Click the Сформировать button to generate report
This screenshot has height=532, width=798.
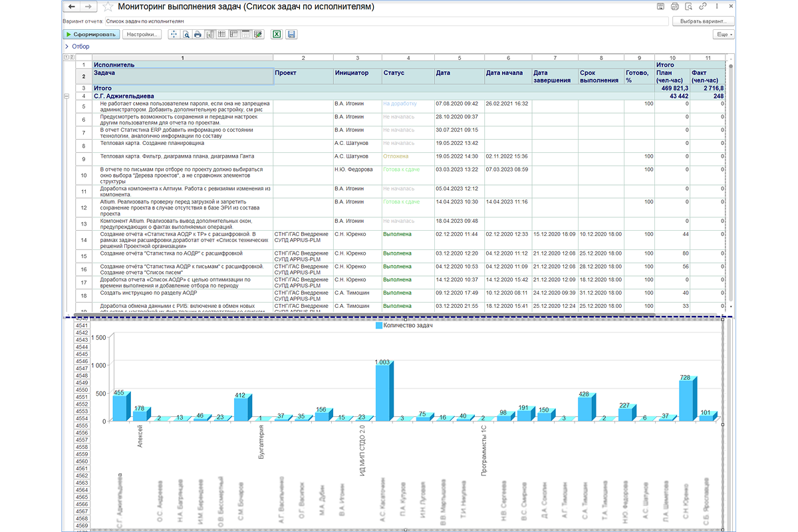pyautogui.click(x=91, y=35)
